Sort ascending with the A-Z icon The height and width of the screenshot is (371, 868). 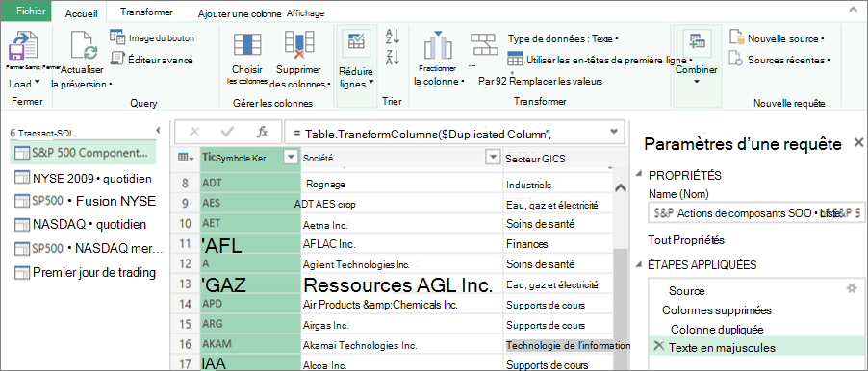(x=393, y=37)
